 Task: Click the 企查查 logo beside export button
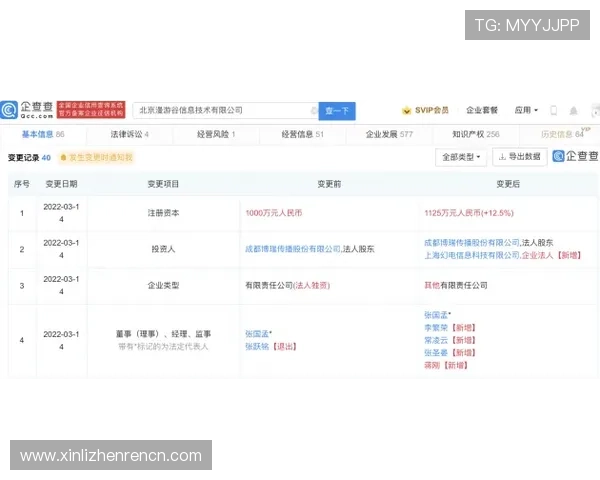point(575,156)
